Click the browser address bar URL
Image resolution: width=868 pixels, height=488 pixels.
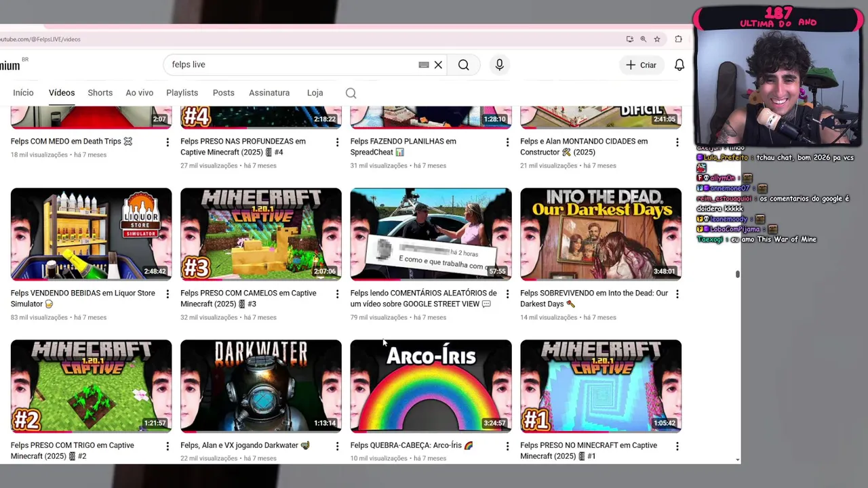click(x=41, y=39)
